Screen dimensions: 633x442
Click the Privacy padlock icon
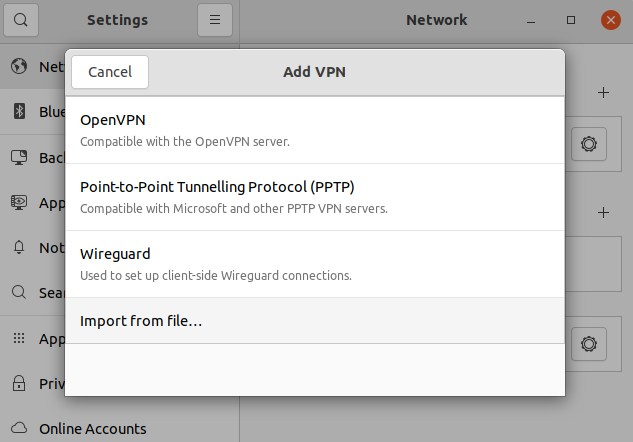pyautogui.click(x=19, y=383)
